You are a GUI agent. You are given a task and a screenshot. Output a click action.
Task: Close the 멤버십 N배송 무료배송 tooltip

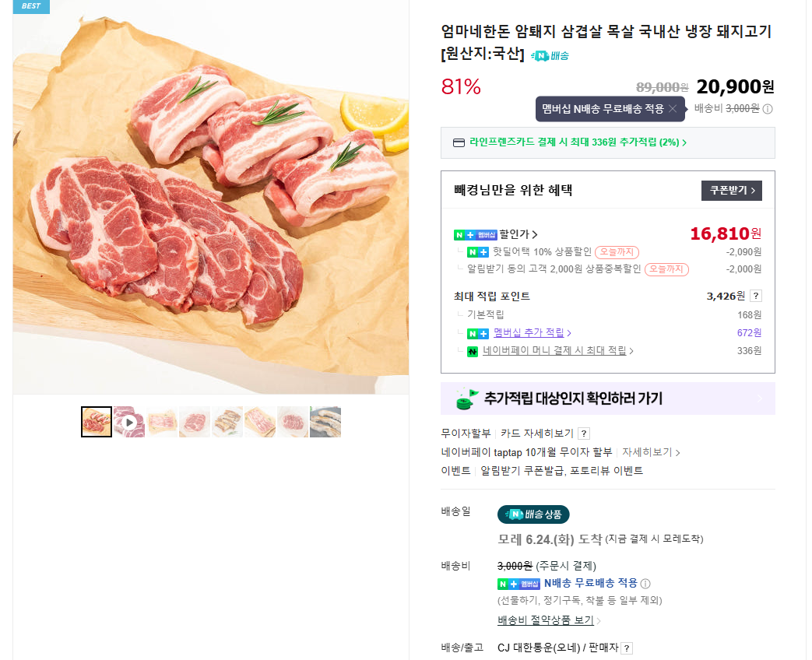[x=673, y=109]
